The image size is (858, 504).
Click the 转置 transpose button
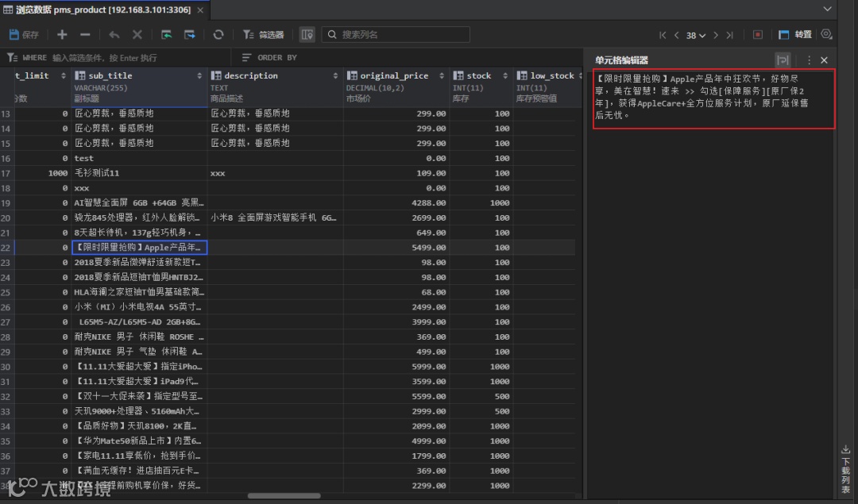(795, 34)
